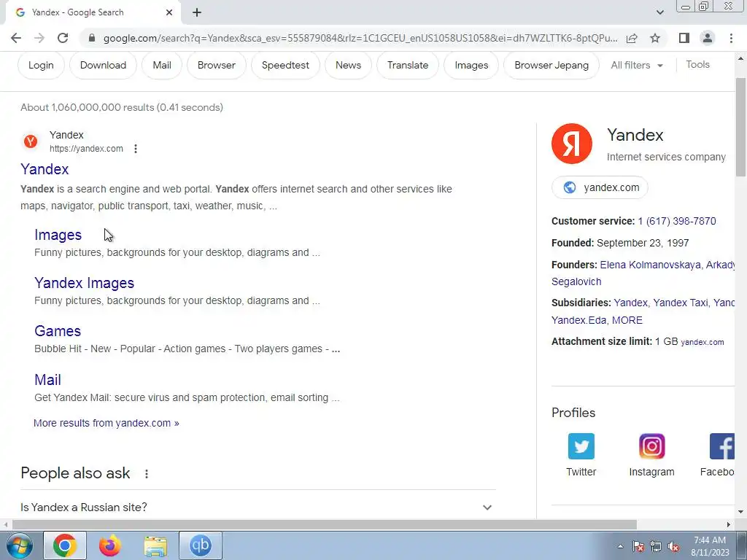Image resolution: width=747 pixels, height=560 pixels.
Task: Open Chrome's three-dot menu
Action: 731,38
